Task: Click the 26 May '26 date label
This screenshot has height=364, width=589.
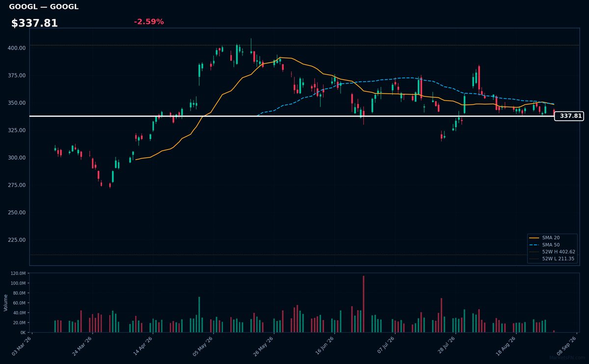Action: pos(264,346)
